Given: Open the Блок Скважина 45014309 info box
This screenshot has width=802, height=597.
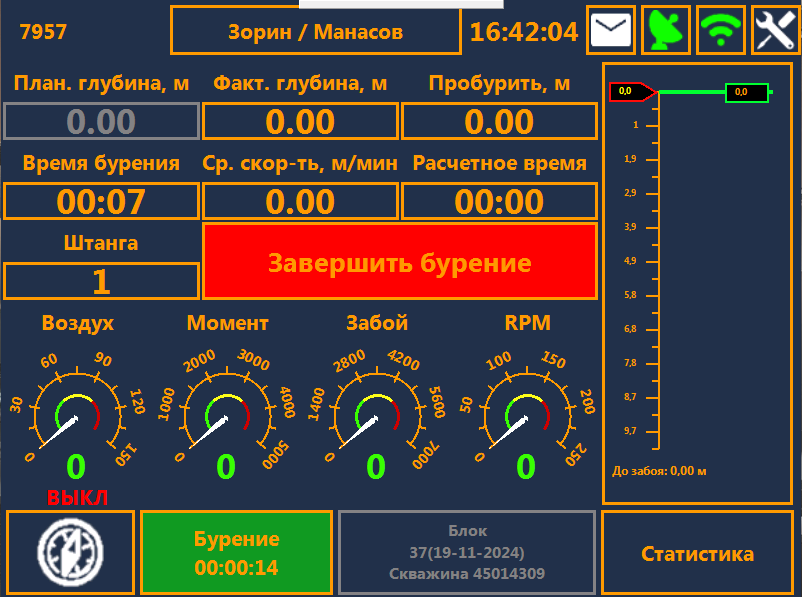Looking at the screenshot, I should (x=467, y=553).
